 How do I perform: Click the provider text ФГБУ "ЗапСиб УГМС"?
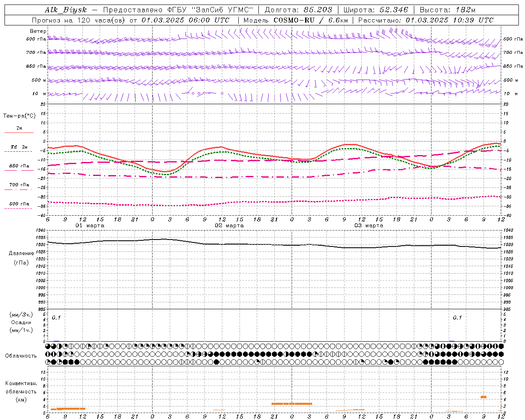(x=210, y=10)
